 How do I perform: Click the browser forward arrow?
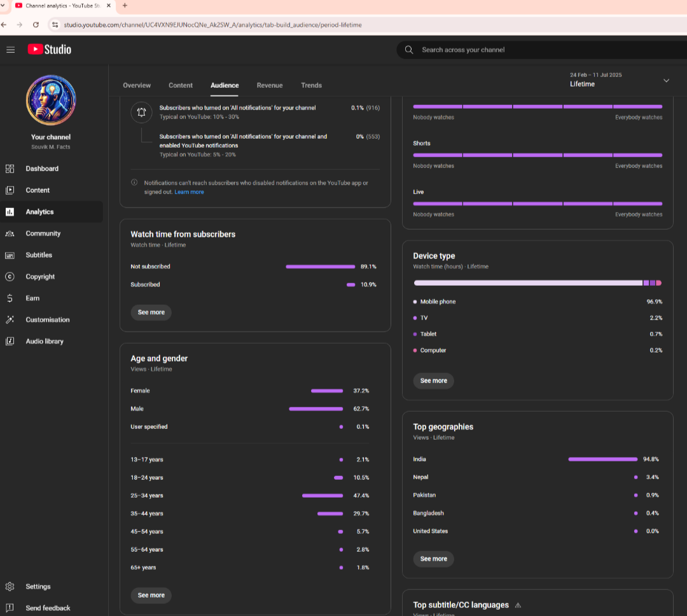pyautogui.click(x=19, y=25)
